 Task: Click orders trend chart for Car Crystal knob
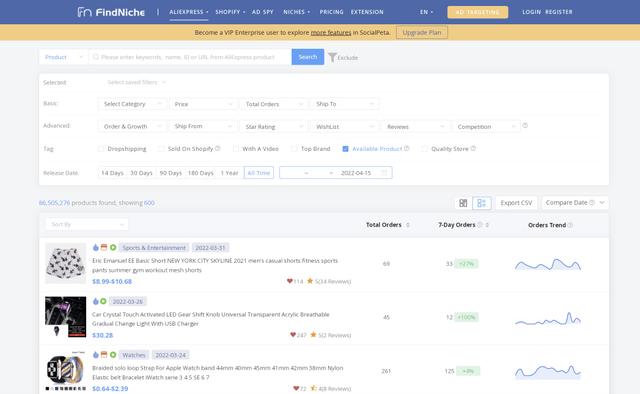[x=548, y=318]
